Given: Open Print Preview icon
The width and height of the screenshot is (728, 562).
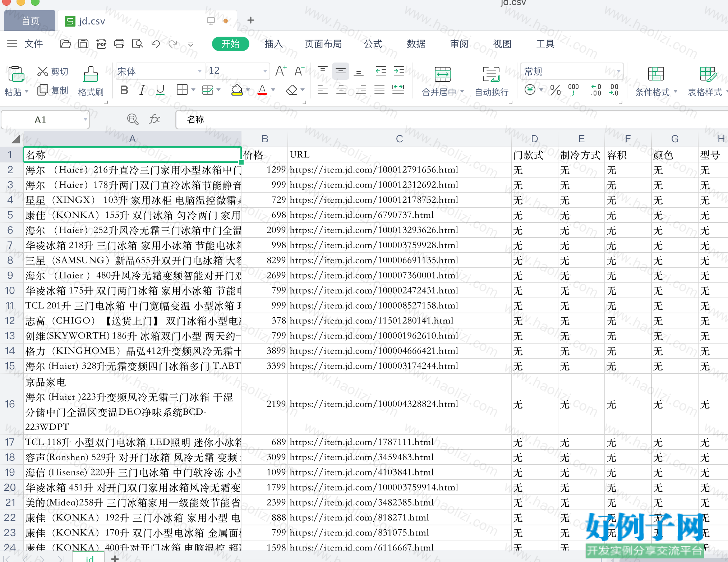Looking at the screenshot, I should [137, 44].
